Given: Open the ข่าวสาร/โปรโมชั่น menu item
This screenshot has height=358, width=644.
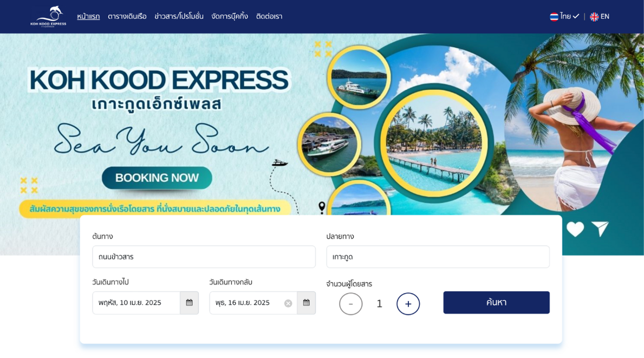Looking at the screenshot, I should 179,16.
